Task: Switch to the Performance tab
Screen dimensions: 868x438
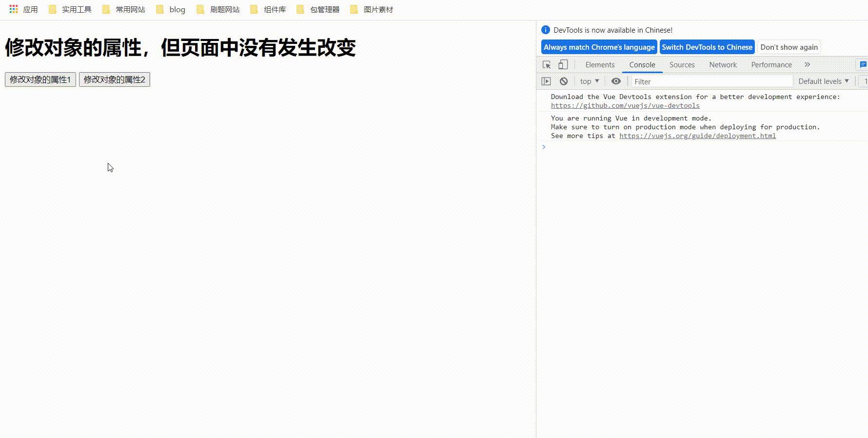Action: (x=771, y=64)
